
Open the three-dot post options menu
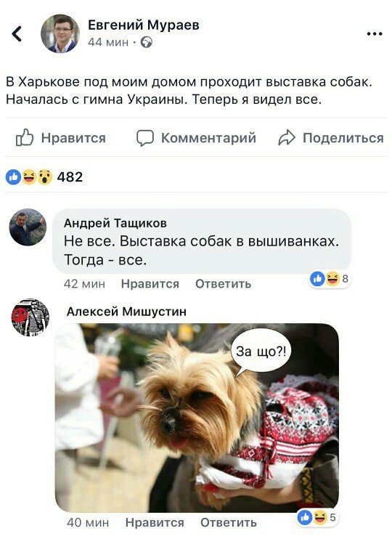375,34
